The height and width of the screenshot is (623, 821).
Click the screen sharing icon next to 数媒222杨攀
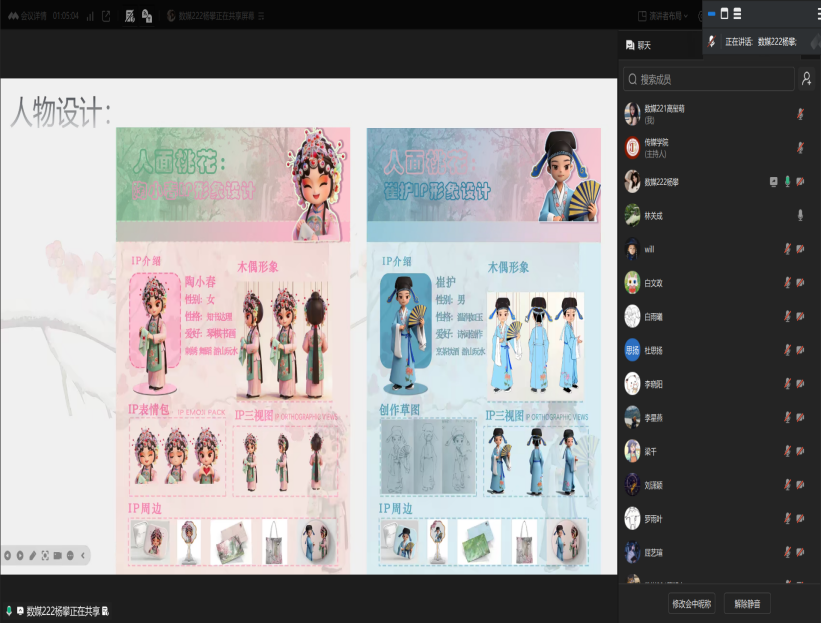(x=773, y=181)
